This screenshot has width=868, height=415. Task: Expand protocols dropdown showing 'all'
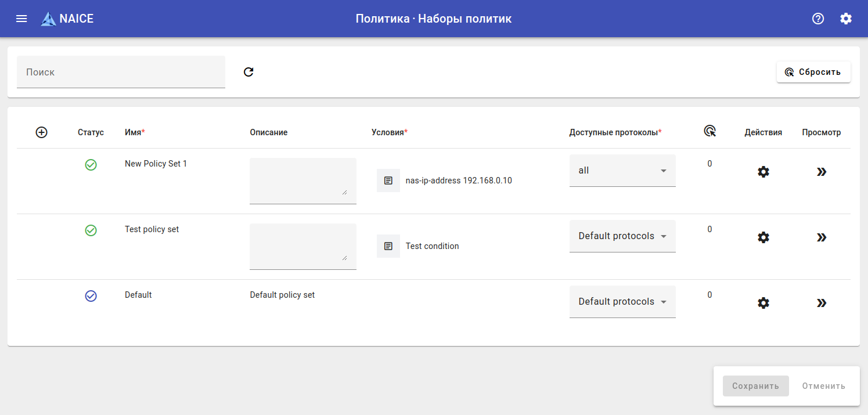[622, 171]
